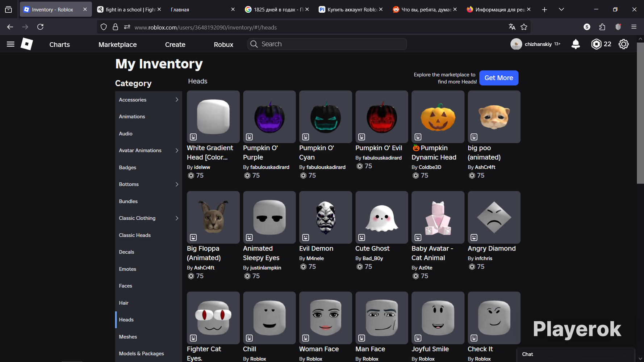
Task: Go back to the previous page
Action: pos(10,27)
